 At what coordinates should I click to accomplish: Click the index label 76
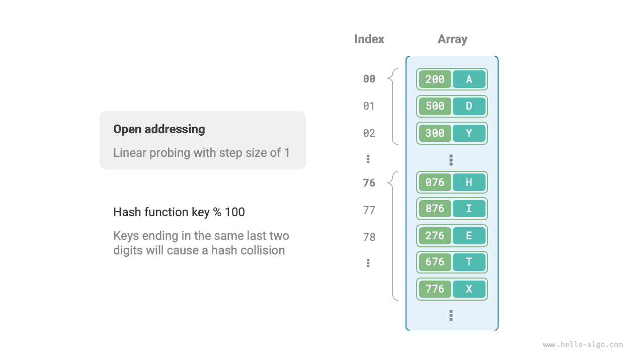pyautogui.click(x=369, y=183)
